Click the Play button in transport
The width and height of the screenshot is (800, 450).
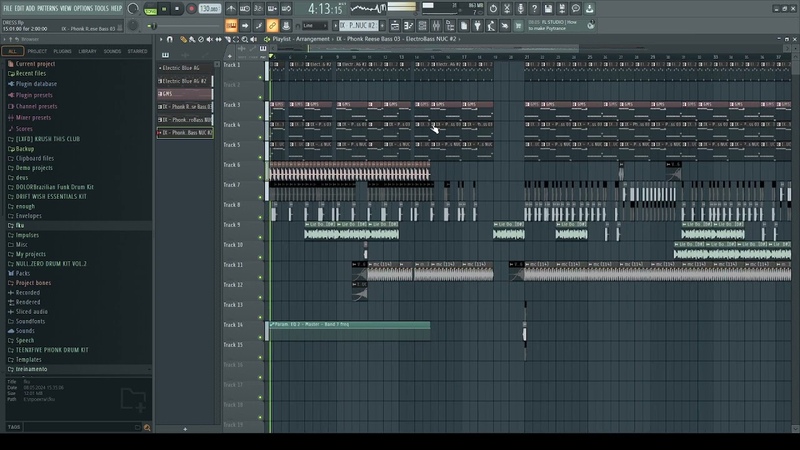click(164, 9)
